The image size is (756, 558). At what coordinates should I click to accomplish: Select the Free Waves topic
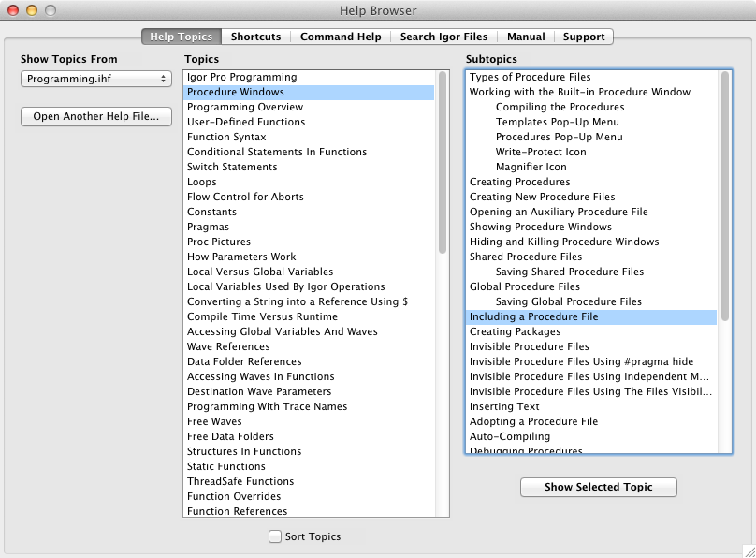pos(309,421)
